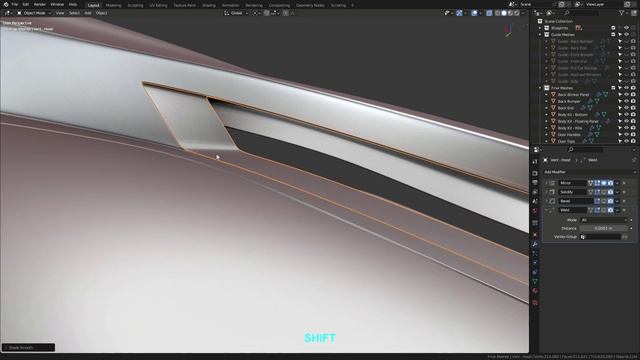
Task: Expand the Back Bumper object
Action: point(547,101)
